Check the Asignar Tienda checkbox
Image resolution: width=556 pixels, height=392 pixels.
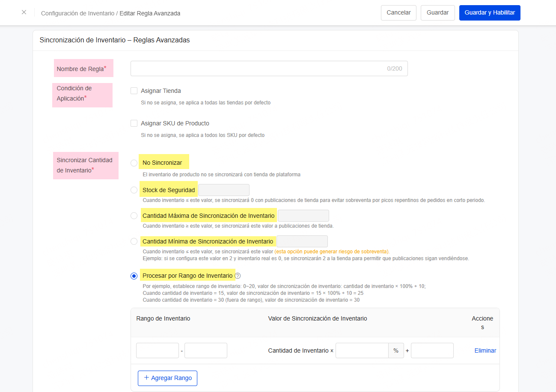(134, 91)
